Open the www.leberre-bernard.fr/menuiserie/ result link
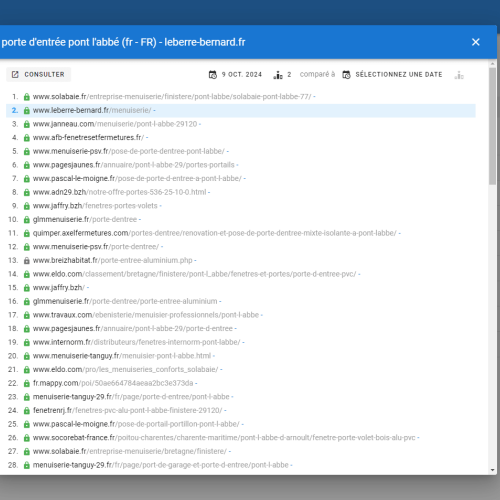The height and width of the screenshot is (500, 500). click(92, 110)
